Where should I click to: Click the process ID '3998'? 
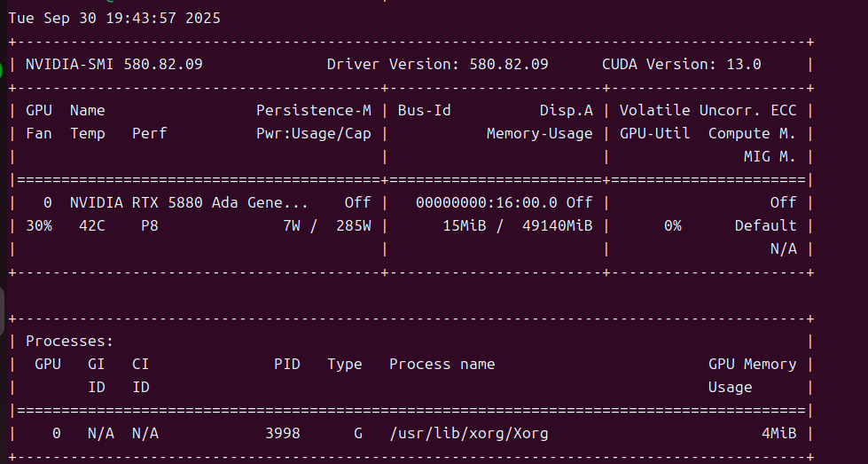[283, 434]
